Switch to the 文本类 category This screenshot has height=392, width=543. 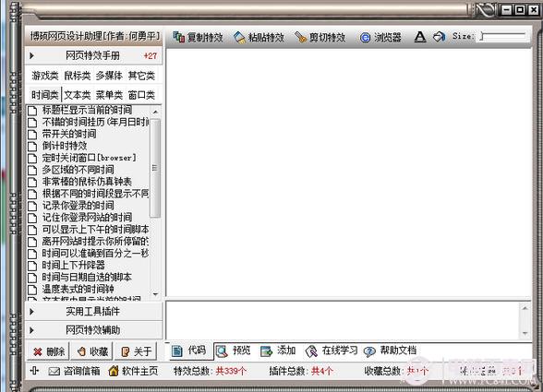pos(78,94)
